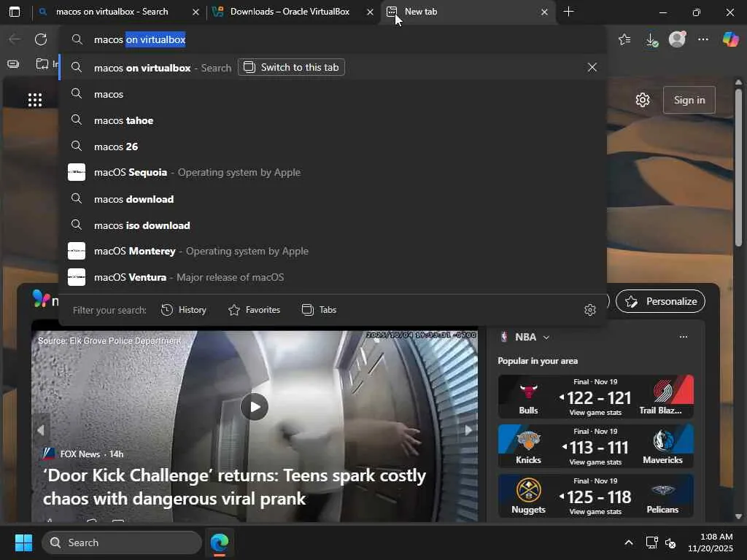The height and width of the screenshot is (560, 747).
Task: Click the favorites bar keyboard-like icon
Action: 13,64
